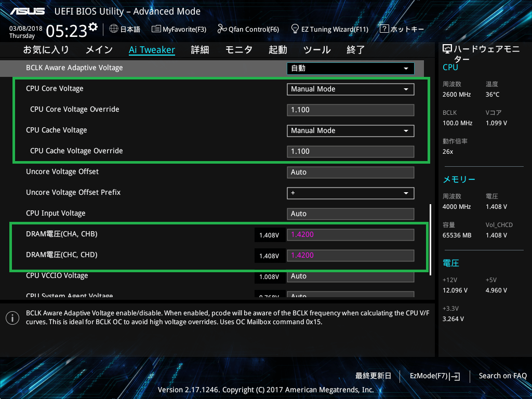Click the 4000 MHz memory frequency value
The image size is (532, 399).
(457, 207)
